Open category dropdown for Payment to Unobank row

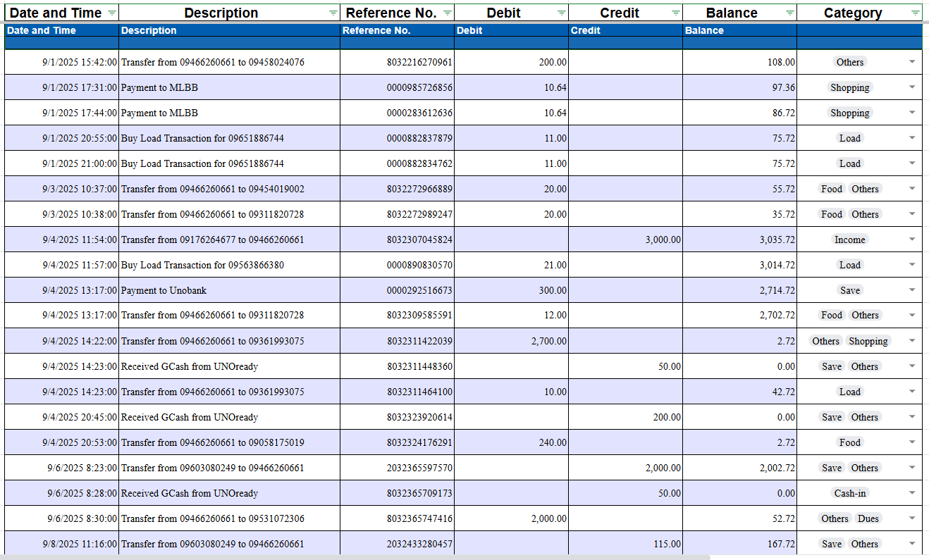pyautogui.click(x=912, y=290)
